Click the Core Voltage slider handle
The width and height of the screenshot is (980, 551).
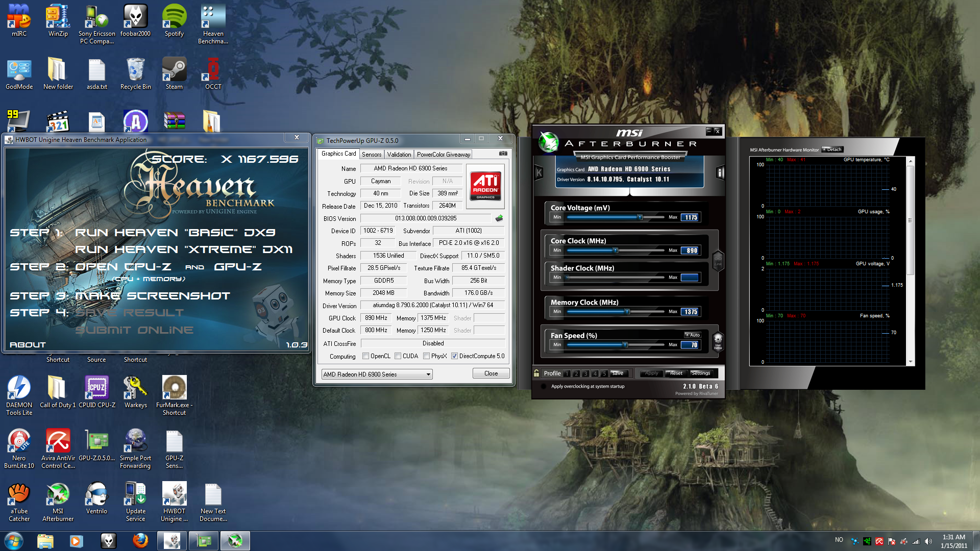(x=640, y=217)
